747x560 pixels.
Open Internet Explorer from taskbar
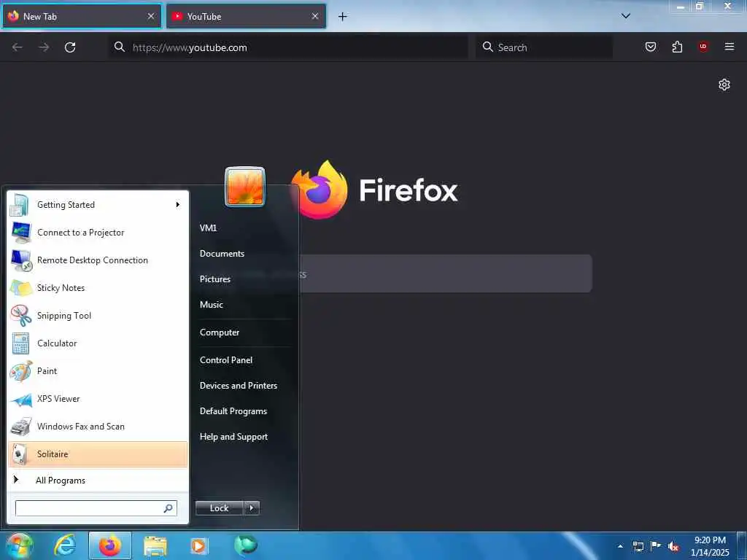pos(65,545)
